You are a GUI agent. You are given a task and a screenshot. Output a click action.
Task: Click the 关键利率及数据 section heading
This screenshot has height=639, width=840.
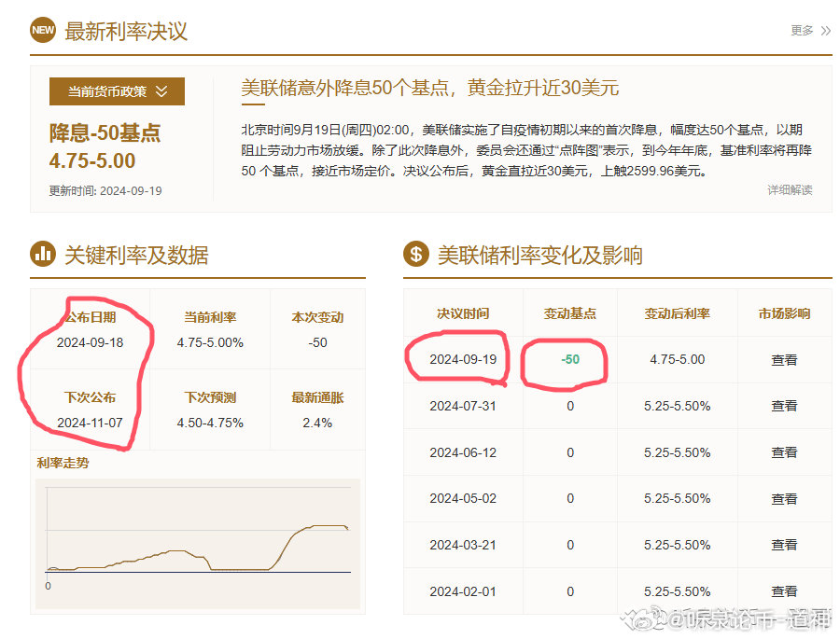[x=136, y=255]
